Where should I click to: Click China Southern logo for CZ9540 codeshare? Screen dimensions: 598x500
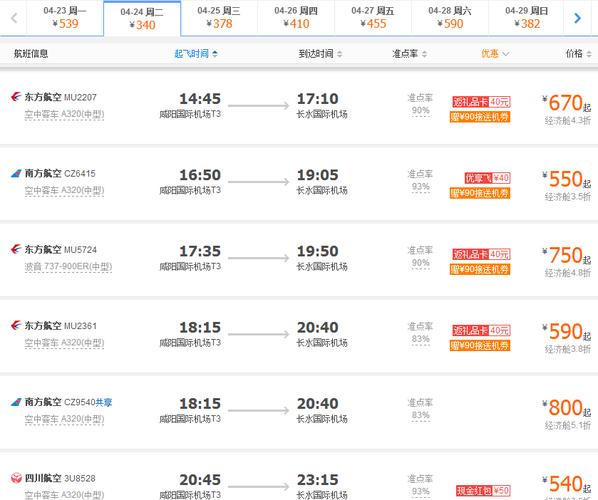click(16, 402)
